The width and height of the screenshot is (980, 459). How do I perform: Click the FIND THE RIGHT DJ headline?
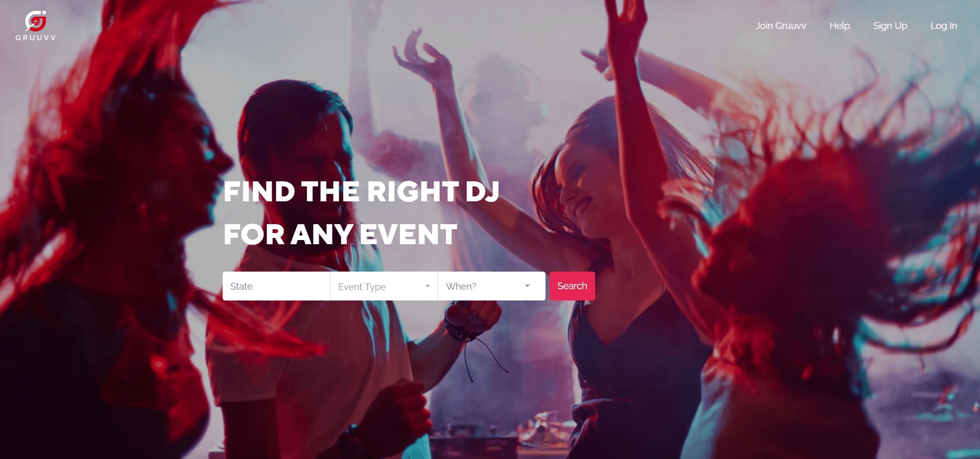click(x=361, y=192)
